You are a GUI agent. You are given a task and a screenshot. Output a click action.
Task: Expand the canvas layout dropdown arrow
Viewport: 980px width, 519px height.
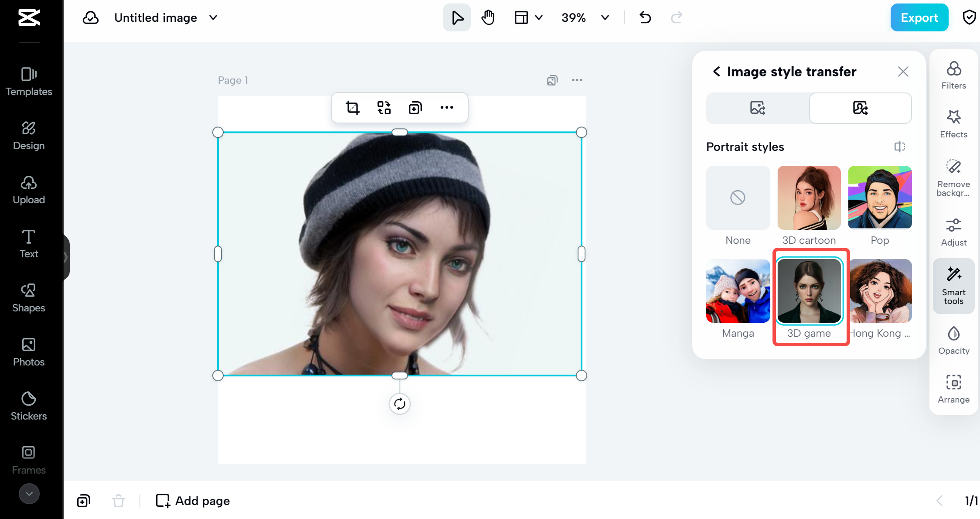pyautogui.click(x=539, y=18)
